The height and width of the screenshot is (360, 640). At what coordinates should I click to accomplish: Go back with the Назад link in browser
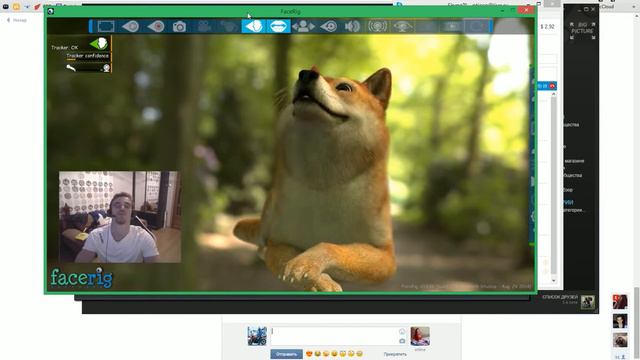[x=17, y=20]
